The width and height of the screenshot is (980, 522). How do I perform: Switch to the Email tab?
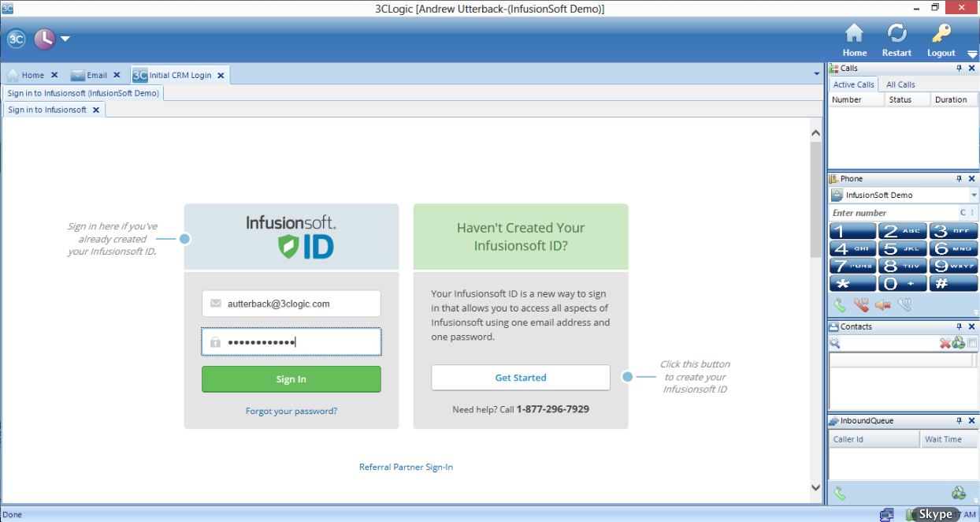click(x=89, y=75)
